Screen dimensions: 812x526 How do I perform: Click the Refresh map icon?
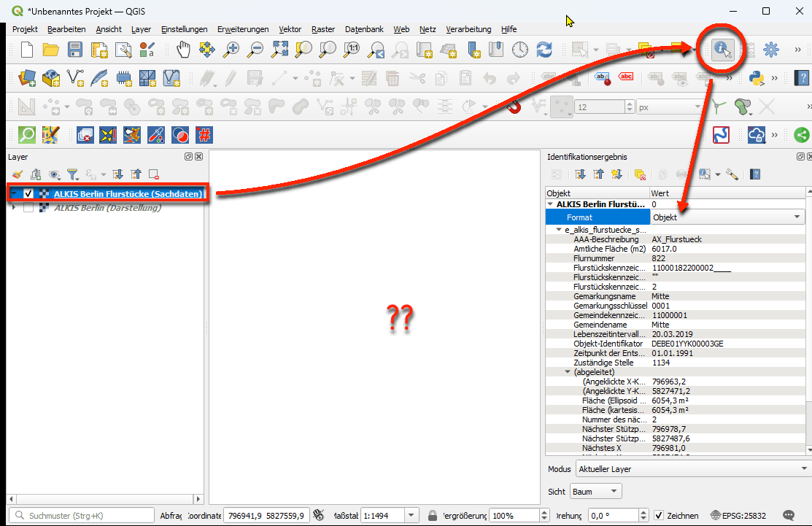point(544,50)
